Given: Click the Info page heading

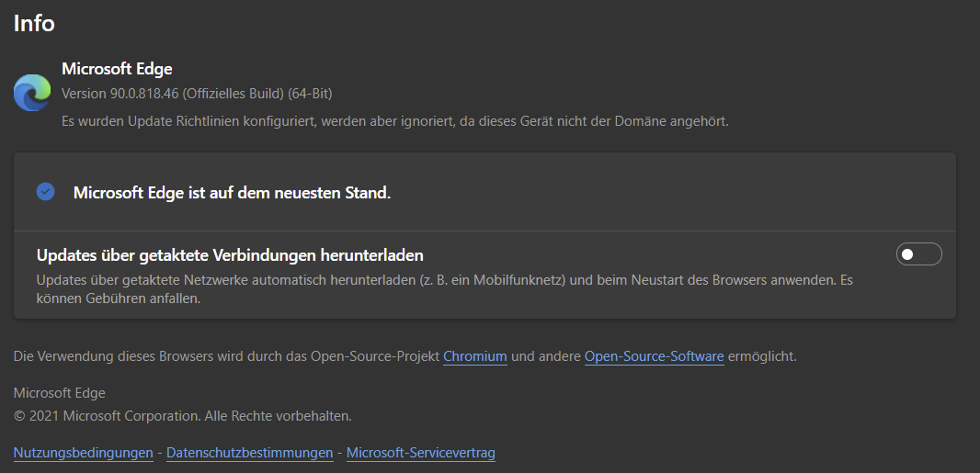Looking at the screenshot, I should [x=34, y=23].
